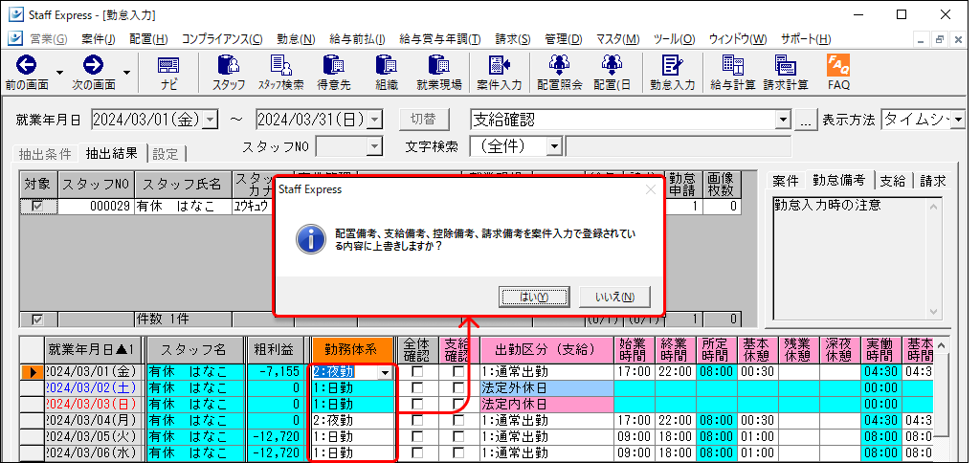Open 勤怠入力 attendance entry icon
Viewport: 980px width, 463px height.
[672, 73]
